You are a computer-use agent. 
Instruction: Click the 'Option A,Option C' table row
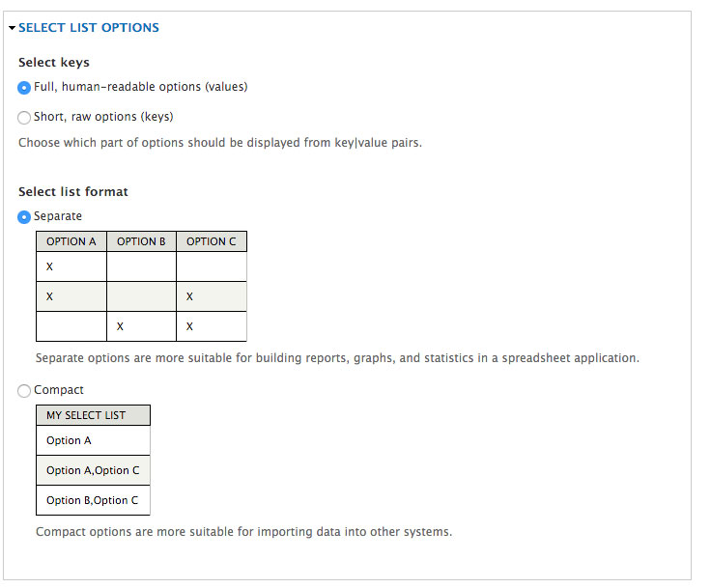[x=93, y=470]
